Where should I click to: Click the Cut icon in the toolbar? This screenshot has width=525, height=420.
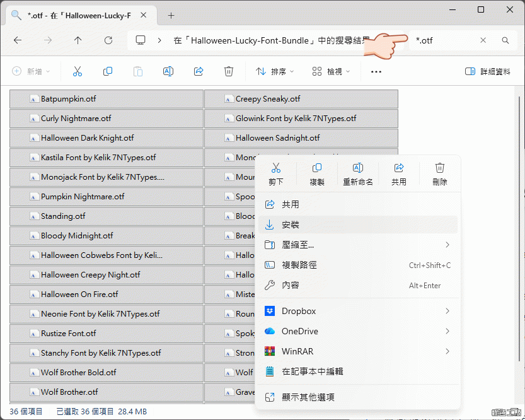(x=78, y=72)
